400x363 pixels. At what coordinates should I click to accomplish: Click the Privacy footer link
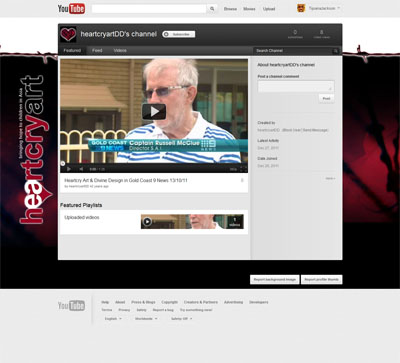click(x=124, y=310)
